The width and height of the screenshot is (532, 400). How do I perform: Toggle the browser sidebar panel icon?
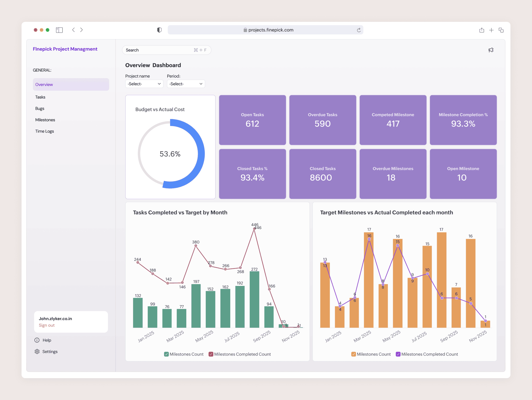(59, 30)
